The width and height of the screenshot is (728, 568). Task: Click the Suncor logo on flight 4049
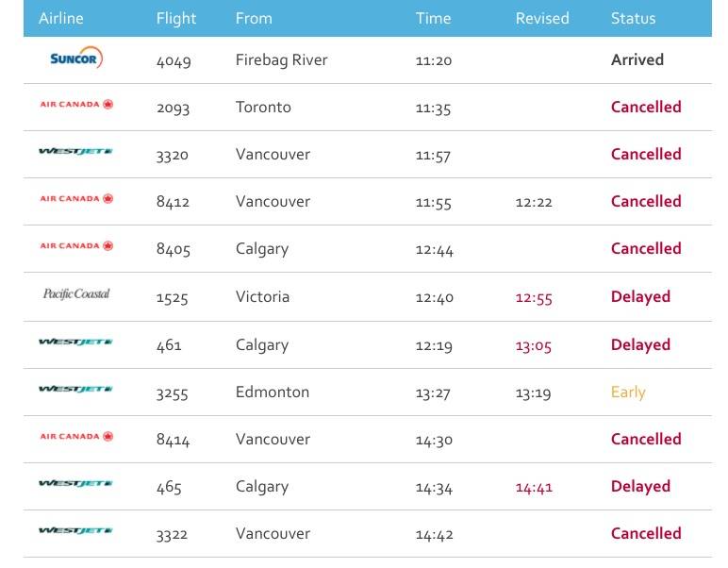(x=76, y=58)
